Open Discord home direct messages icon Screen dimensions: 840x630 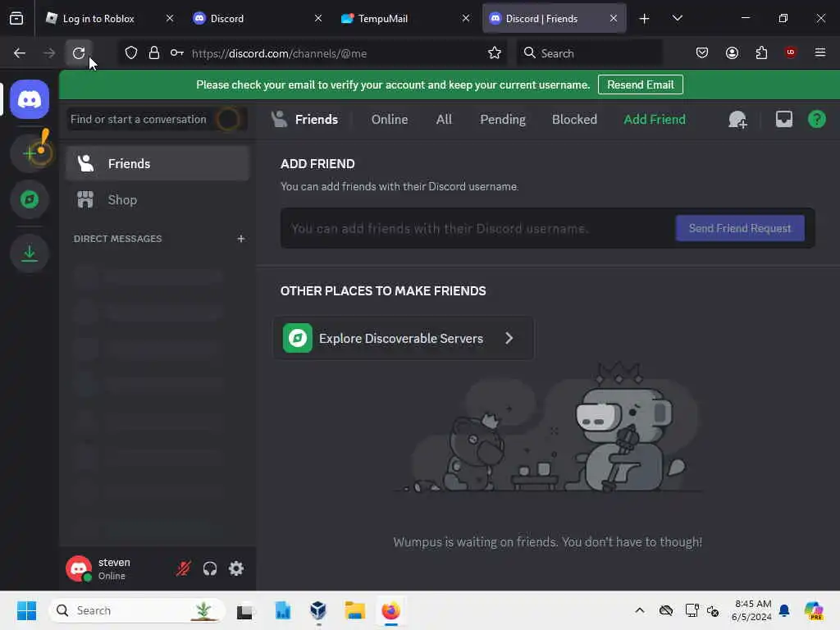[x=30, y=99]
